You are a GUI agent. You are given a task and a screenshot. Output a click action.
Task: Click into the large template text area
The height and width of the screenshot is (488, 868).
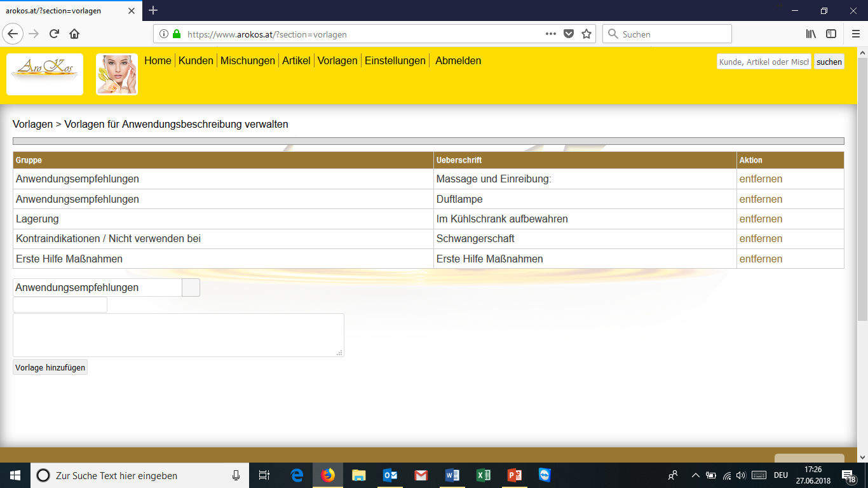tap(179, 335)
